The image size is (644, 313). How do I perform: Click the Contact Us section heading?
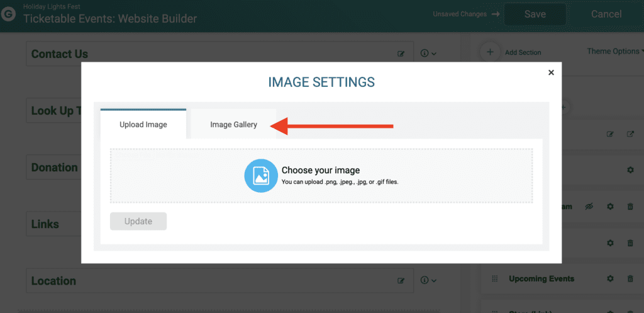coord(60,54)
